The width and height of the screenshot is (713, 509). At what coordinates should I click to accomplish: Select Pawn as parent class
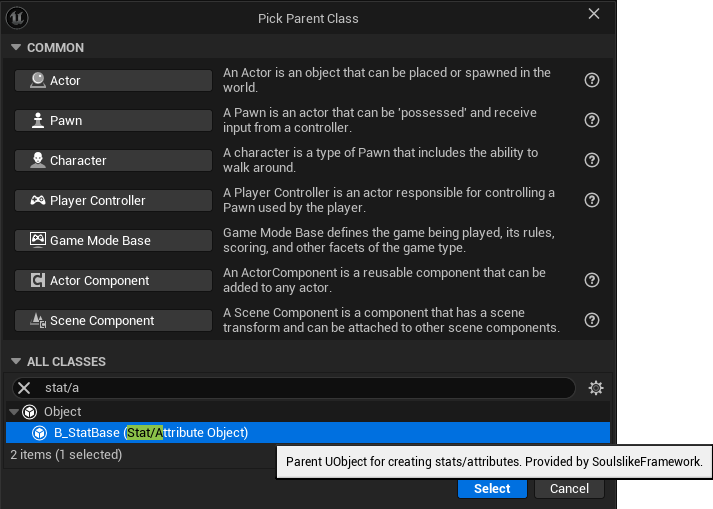(x=113, y=121)
